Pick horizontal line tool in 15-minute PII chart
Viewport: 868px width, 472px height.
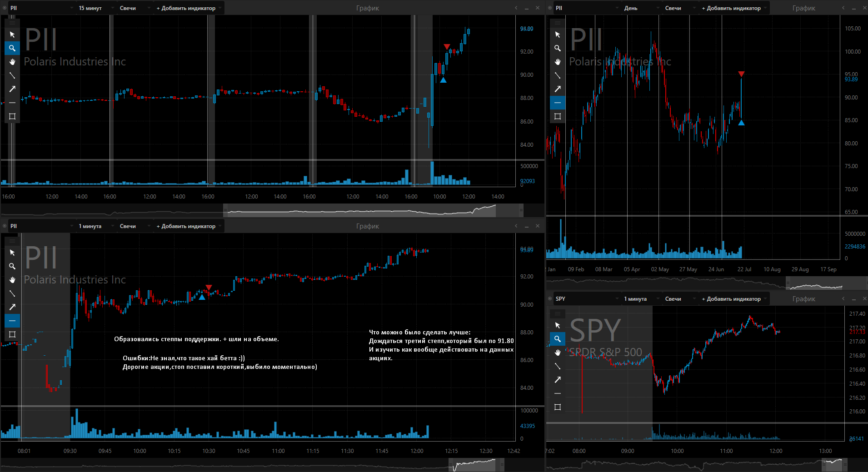click(x=12, y=103)
